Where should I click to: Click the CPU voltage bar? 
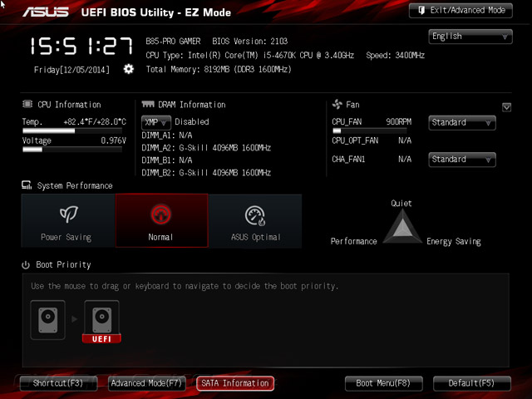point(72,150)
